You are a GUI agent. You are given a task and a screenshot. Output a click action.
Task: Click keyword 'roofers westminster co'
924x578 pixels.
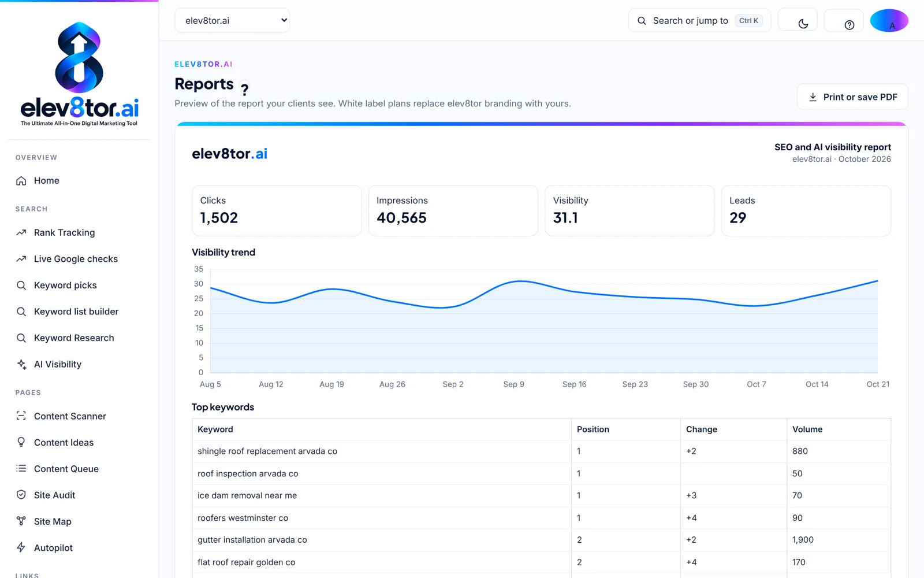[243, 518]
